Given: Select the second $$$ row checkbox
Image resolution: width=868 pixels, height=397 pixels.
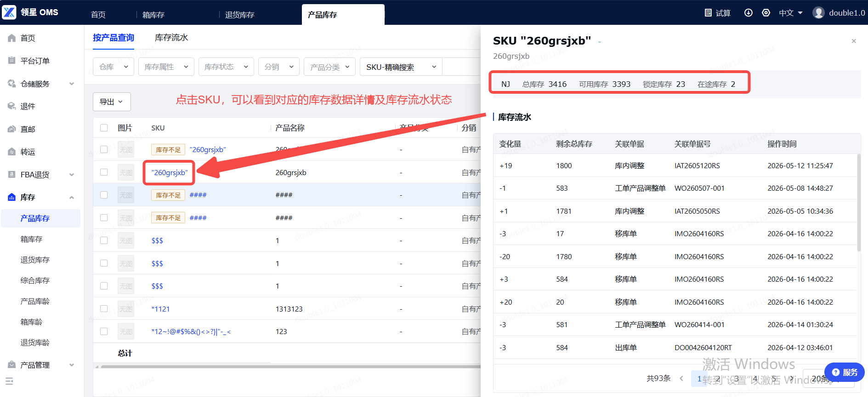Looking at the screenshot, I should [x=104, y=263].
